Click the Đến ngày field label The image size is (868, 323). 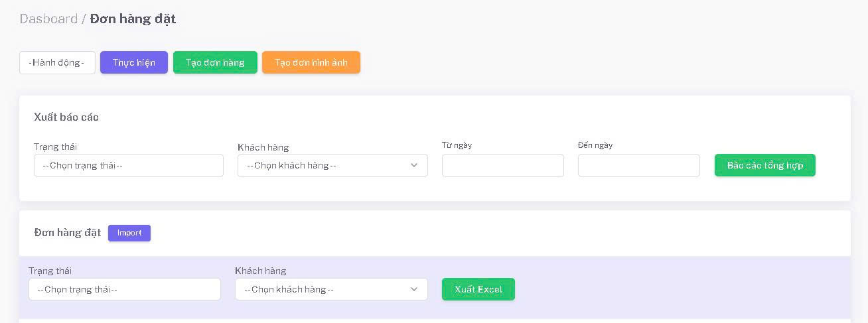(x=595, y=145)
